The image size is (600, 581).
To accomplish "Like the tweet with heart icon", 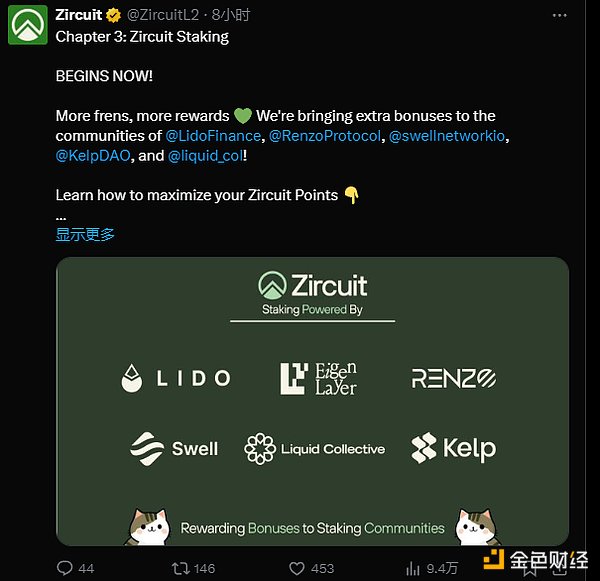I will coord(296,567).
